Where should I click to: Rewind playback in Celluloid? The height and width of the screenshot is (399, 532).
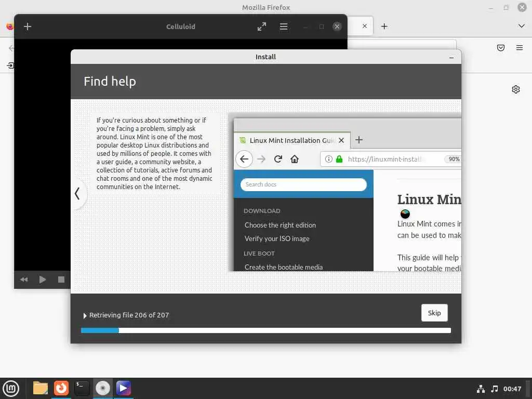coord(24,280)
